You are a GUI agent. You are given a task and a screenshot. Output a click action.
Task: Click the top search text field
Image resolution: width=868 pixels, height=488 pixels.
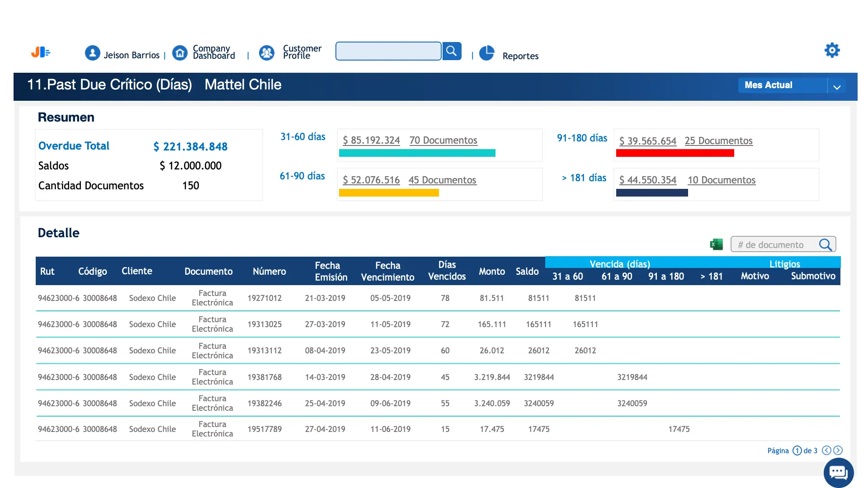coord(388,51)
